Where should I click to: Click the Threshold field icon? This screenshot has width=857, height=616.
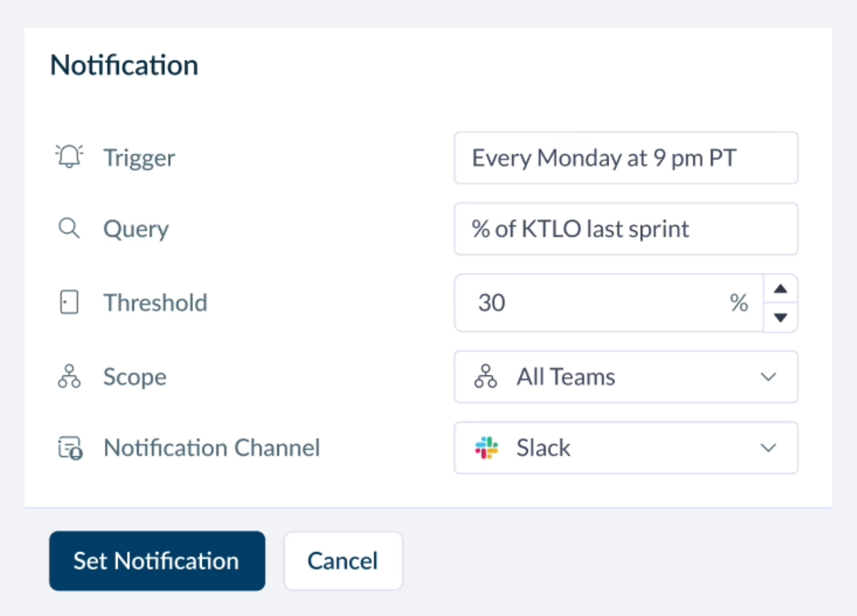tap(69, 302)
